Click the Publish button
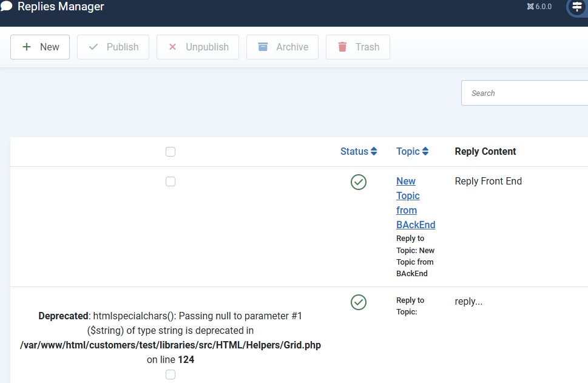Image resolution: width=588 pixels, height=383 pixels. [113, 47]
